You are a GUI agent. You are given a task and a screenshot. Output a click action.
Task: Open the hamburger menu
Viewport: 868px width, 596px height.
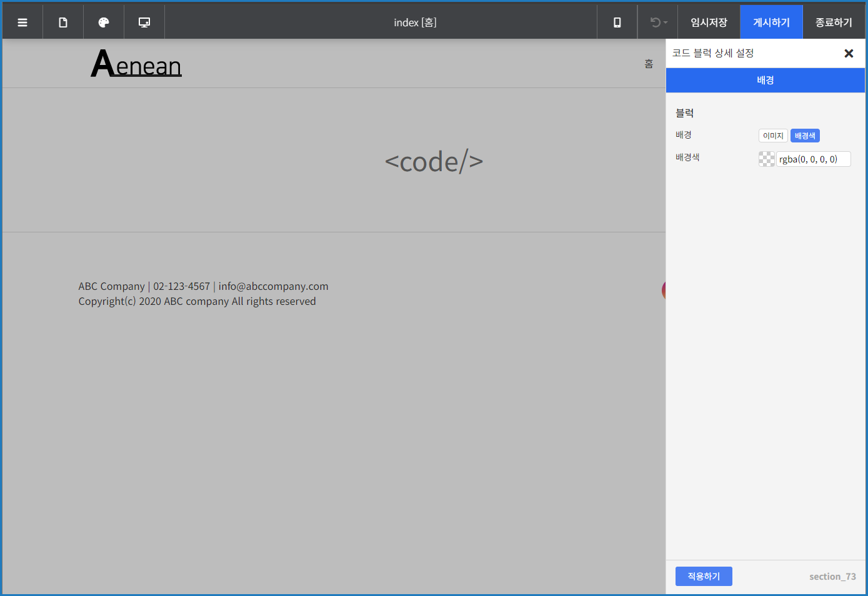tap(22, 22)
